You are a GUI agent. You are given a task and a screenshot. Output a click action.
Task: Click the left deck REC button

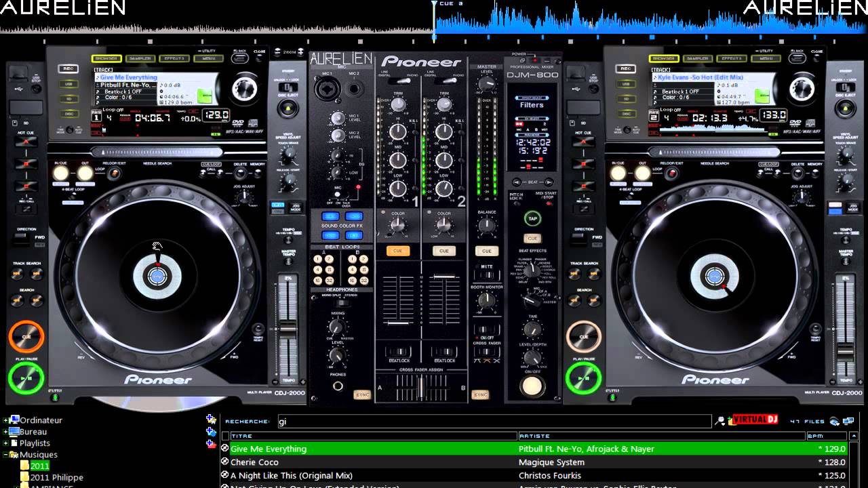68,68
